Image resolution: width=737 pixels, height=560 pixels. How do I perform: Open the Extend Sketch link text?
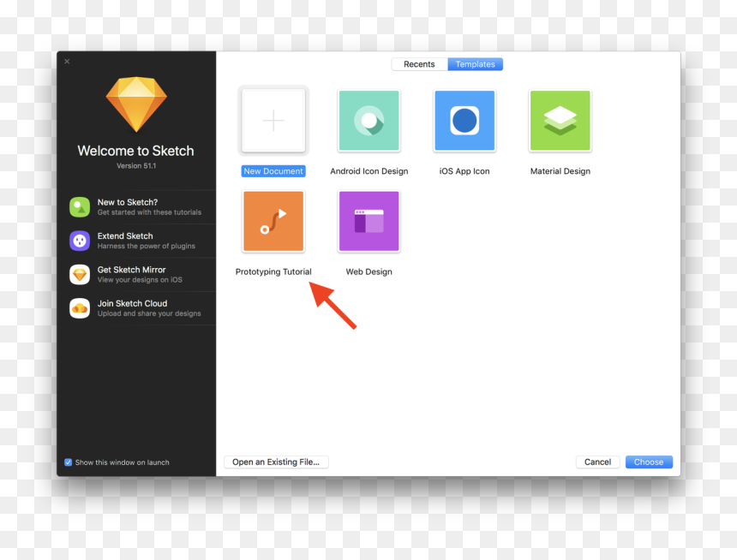(125, 235)
